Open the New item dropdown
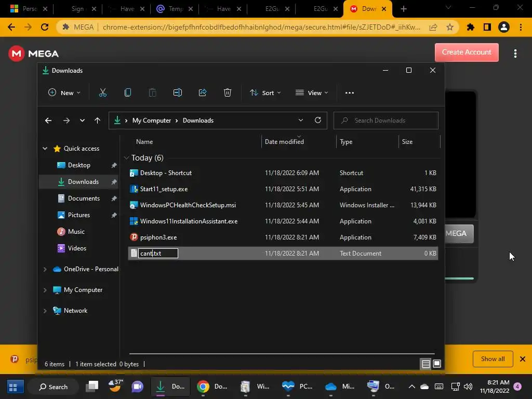The image size is (532, 399). pos(64,92)
